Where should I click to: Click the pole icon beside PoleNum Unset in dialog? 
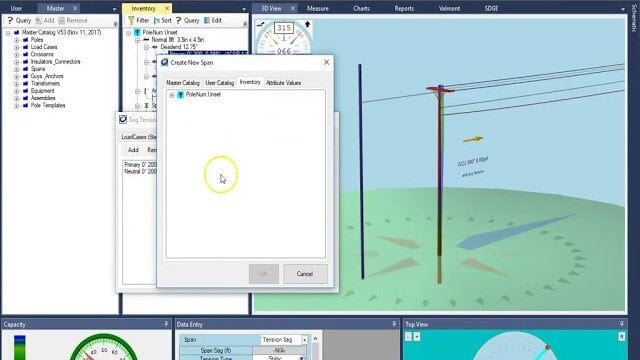pos(180,95)
